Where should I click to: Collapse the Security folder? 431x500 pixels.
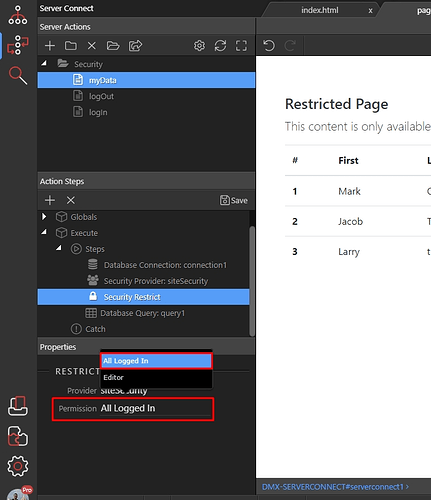[x=44, y=63]
